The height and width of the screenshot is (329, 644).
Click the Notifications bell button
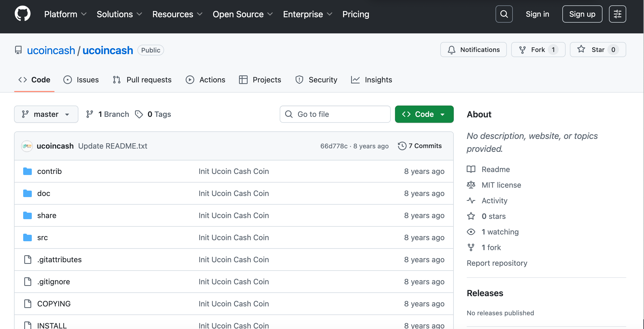473,50
